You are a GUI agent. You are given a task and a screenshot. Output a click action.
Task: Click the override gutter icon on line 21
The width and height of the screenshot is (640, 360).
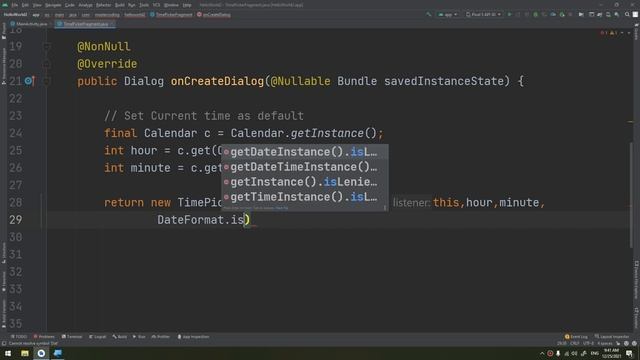pos(29,81)
